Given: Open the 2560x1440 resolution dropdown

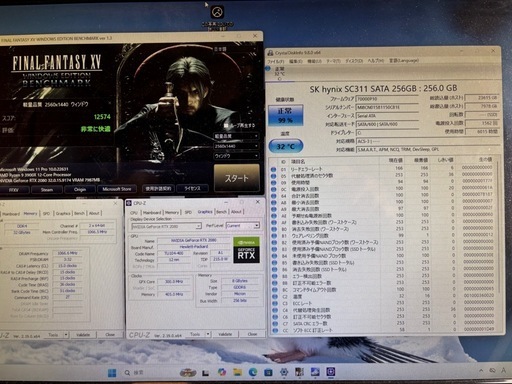Looking at the screenshot, I should (236, 146).
